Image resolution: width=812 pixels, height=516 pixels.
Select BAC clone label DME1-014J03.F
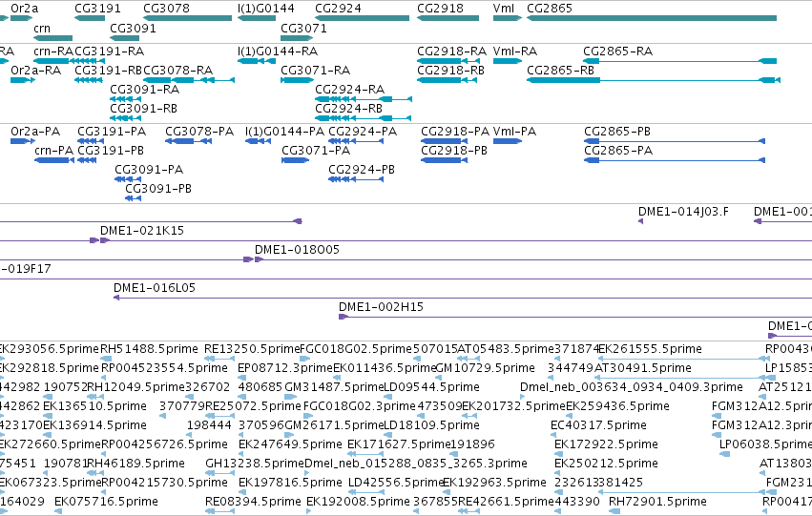click(x=683, y=211)
